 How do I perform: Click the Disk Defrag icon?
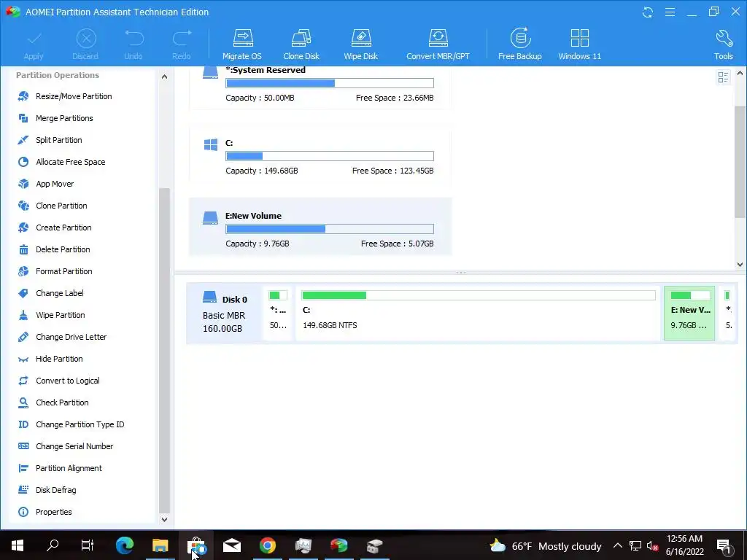pos(23,490)
